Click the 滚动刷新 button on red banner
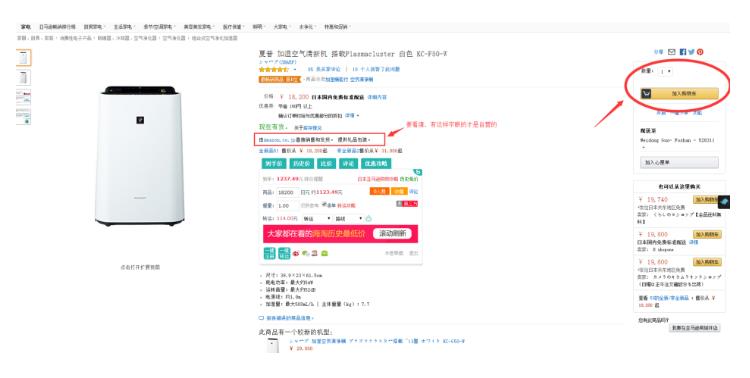Screen dimensions: 750x378 (392, 233)
